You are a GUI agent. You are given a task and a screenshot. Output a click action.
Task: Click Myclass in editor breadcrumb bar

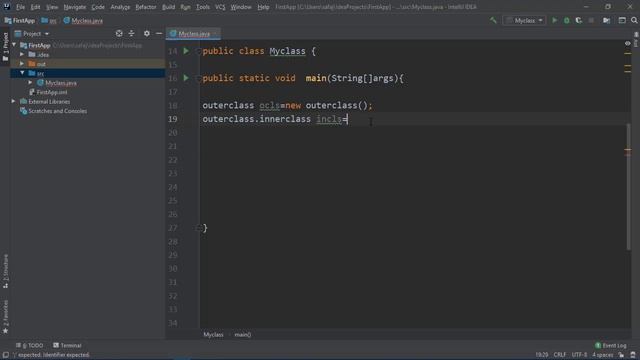point(213,334)
